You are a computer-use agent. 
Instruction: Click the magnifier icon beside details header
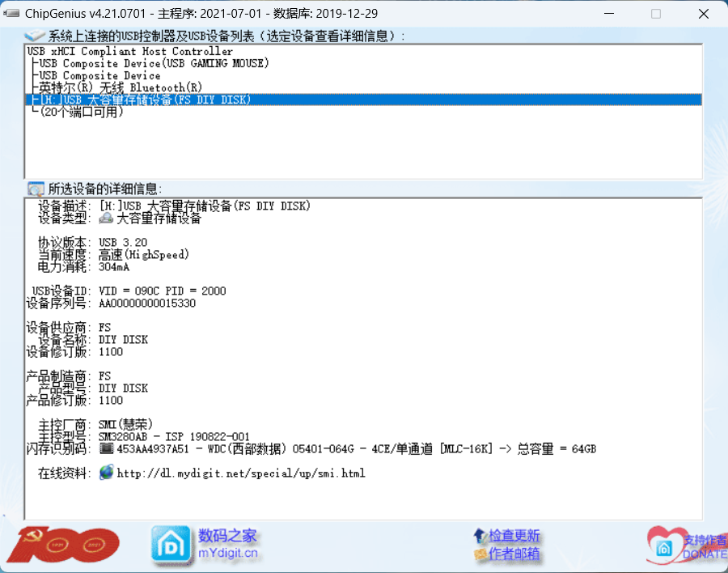36,189
